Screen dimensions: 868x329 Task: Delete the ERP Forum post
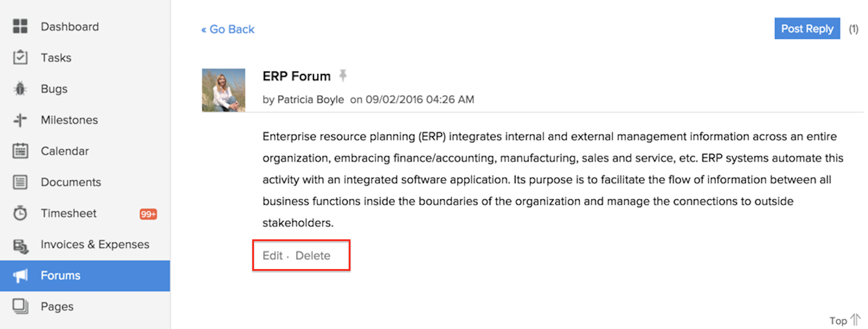(313, 256)
